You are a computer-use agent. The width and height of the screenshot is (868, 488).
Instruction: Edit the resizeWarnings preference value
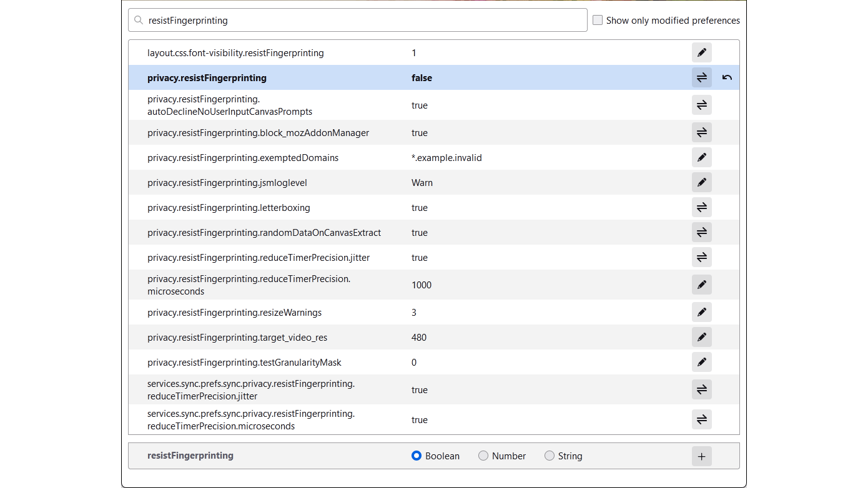[701, 312]
